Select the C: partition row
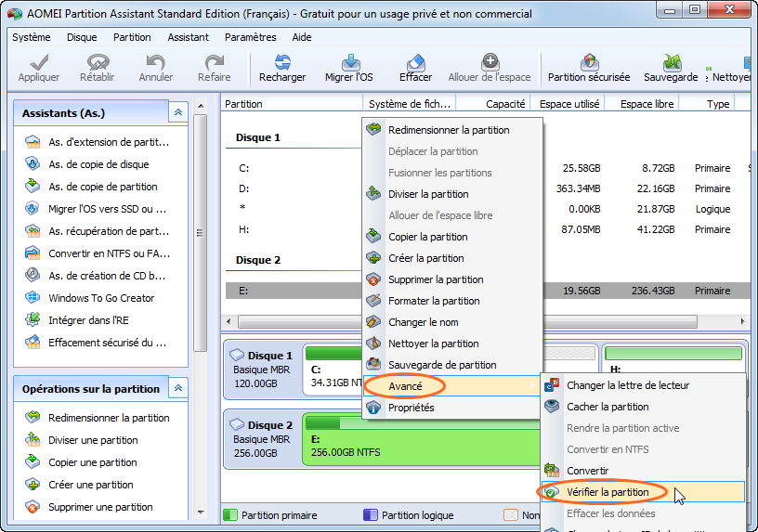 click(489, 168)
